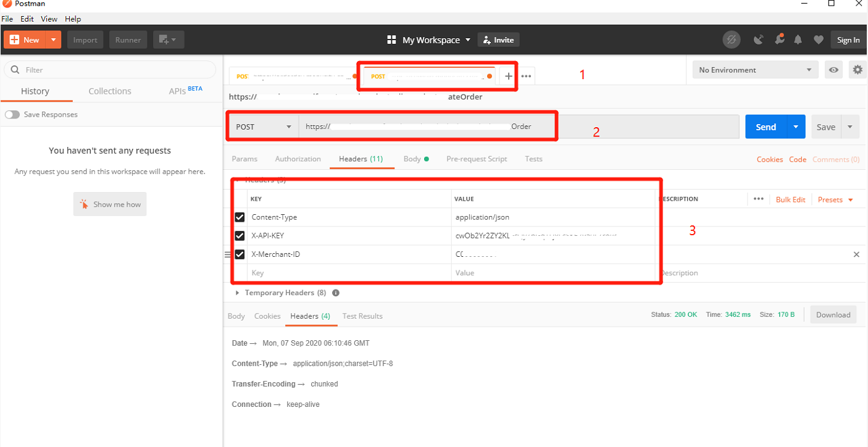Click the Send button
This screenshot has width=868, height=447.
[x=766, y=126]
